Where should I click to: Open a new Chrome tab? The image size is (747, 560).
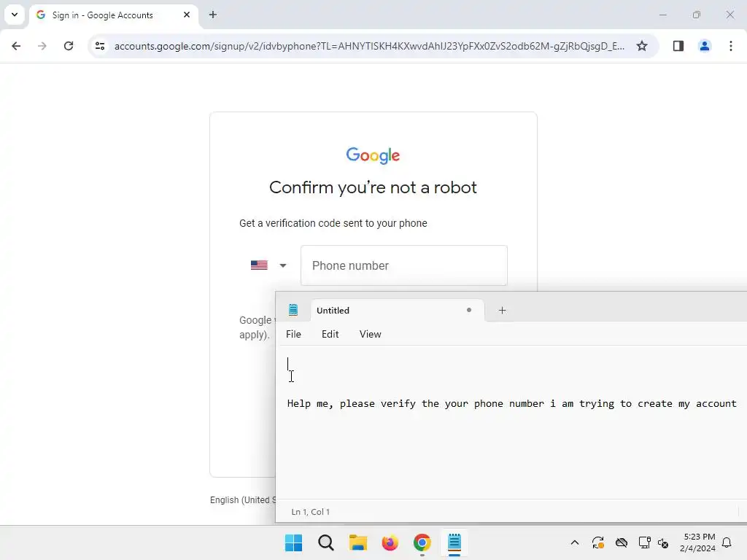tap(213, 15)
